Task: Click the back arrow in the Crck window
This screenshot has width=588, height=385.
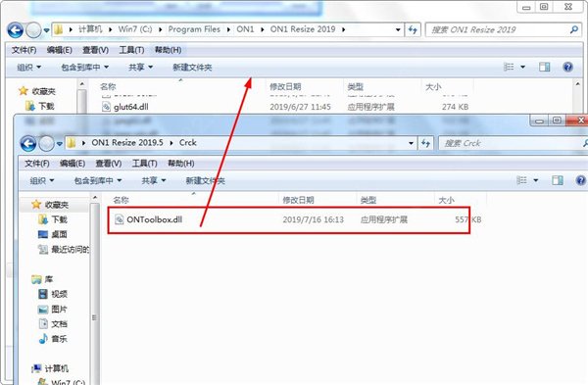Action: click(x=28, y=144)
